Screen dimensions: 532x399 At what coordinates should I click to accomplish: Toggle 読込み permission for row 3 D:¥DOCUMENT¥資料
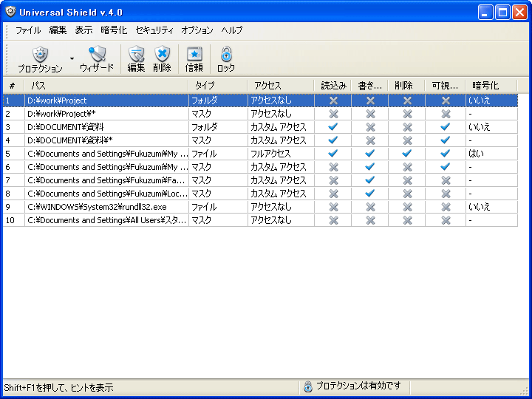pos(333,127)
